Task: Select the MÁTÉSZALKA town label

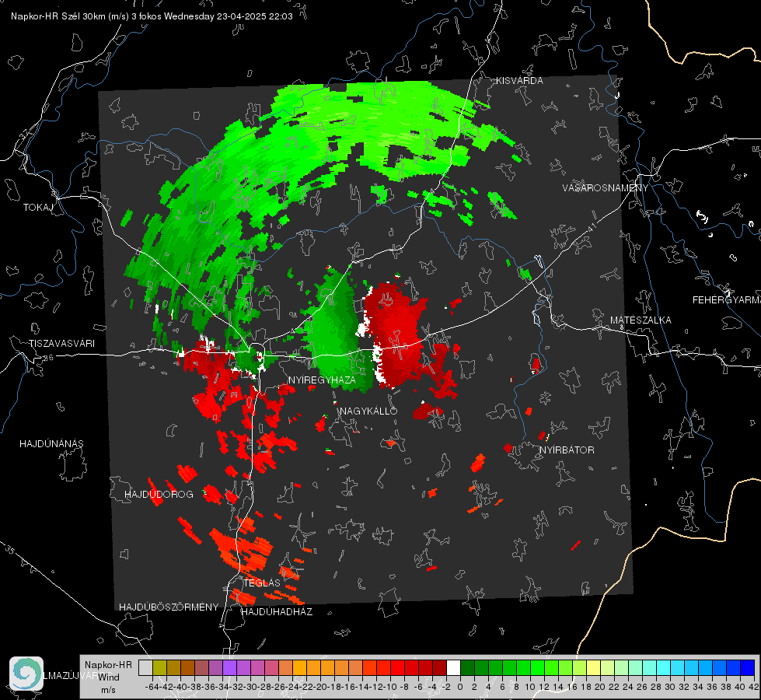Action: tap(641, 320)
